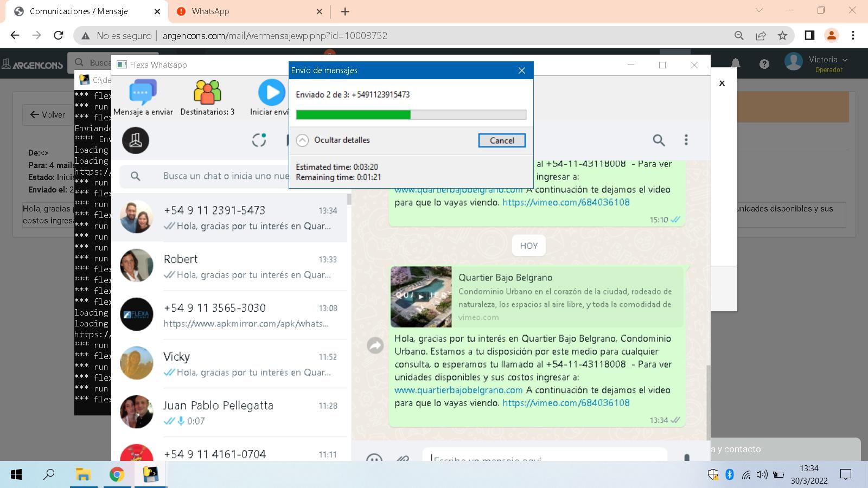Image resolution: width=868 pixels, height=488 pixels.
Task: Open vimeo.com/684036108 link in 13:34 message
Action: point(566,403)
